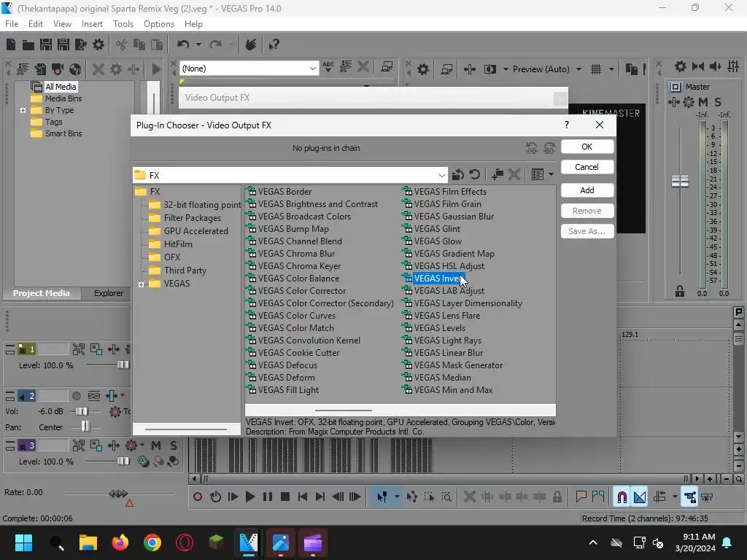Screen dimensions: 747x560
Task: Click OK in Plug-In Chooser
Action: (587, 147)
